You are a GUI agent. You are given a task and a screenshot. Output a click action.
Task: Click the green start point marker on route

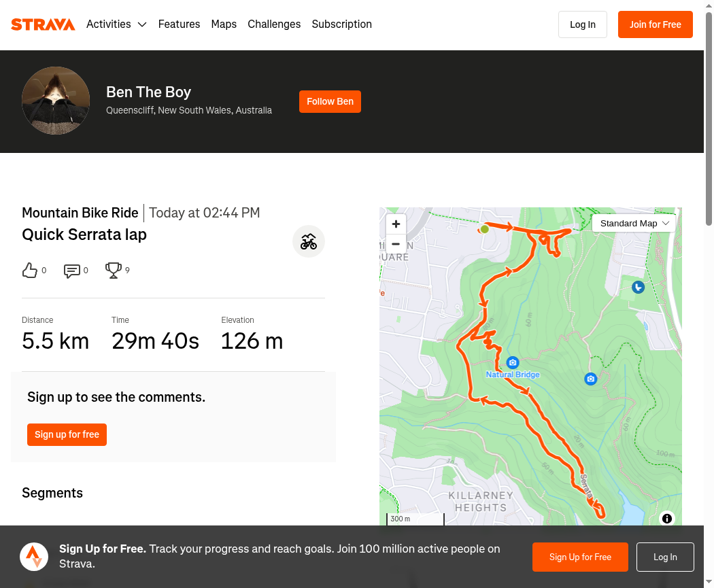pos(484,229)
